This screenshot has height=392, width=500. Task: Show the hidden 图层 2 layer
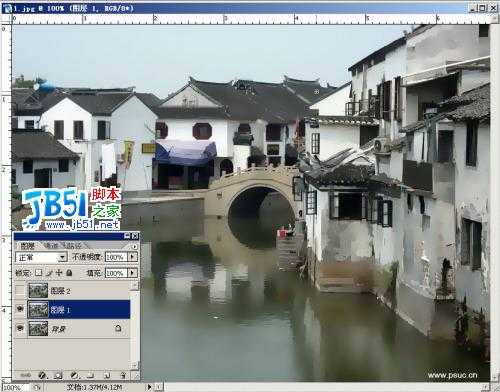[x=20, y=291]
